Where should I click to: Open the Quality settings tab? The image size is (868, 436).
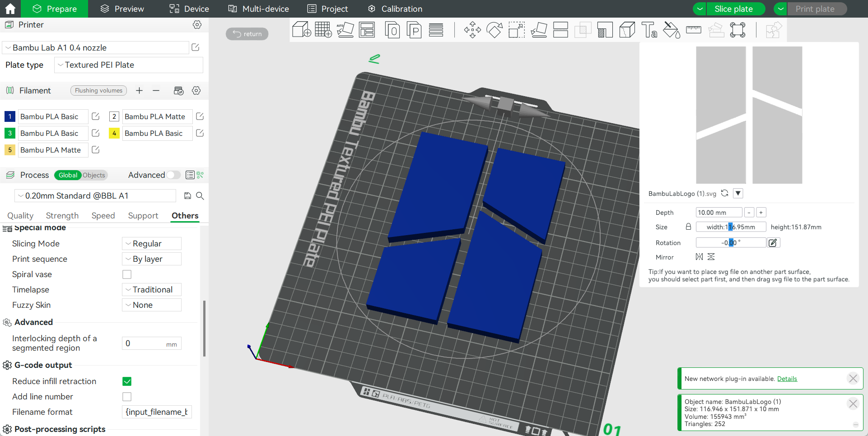click(x=20, y=216)
